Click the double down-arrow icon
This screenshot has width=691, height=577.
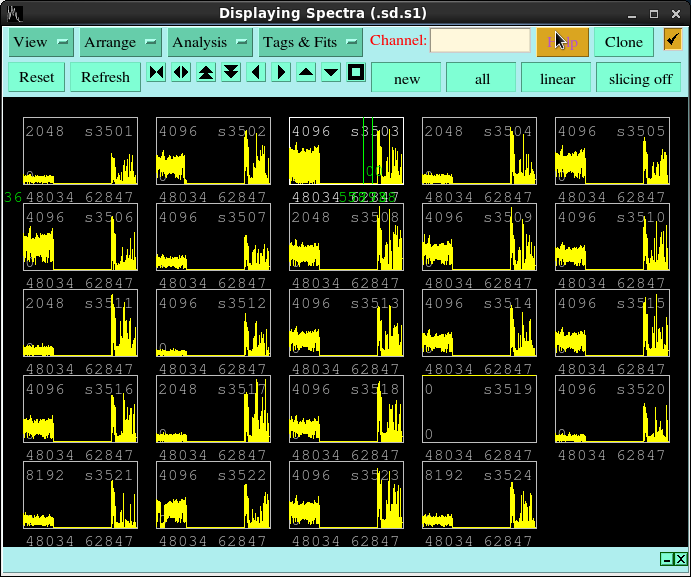[x=231, y=73]
